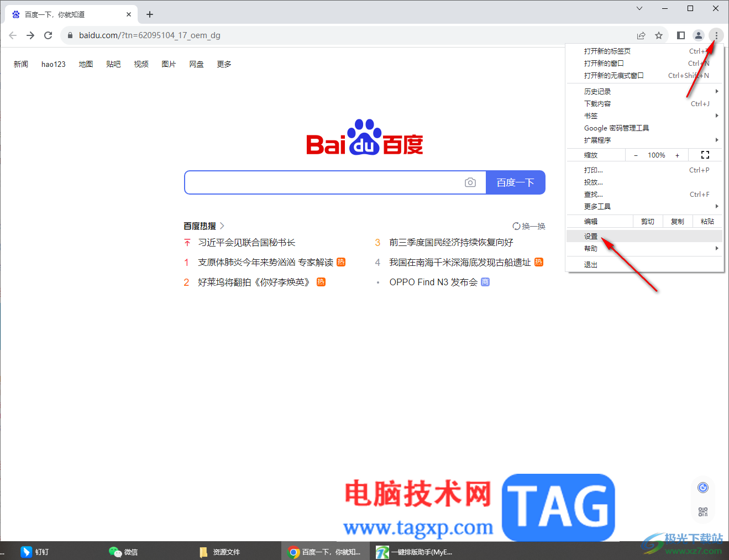
Task: Expand the 更多工具 submenu
Action: 644,207
